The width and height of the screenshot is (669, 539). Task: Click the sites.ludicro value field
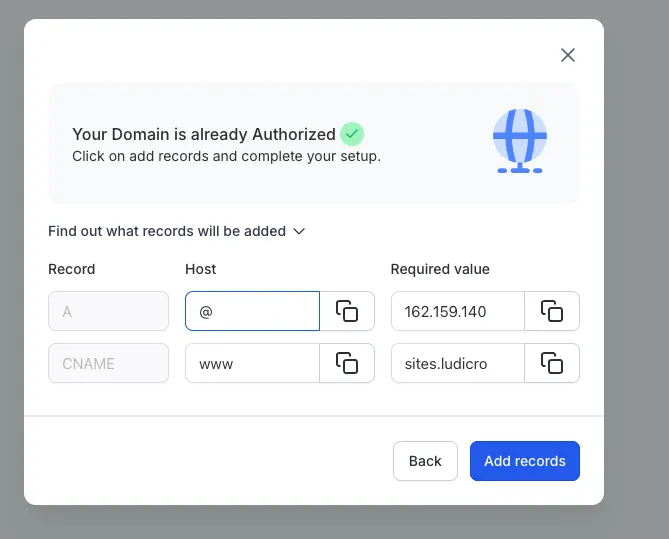coord(458,363)
